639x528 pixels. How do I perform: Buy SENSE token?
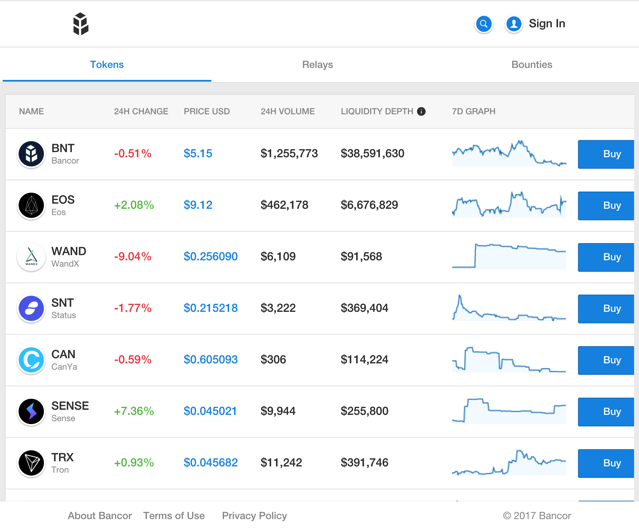(606, 411)
